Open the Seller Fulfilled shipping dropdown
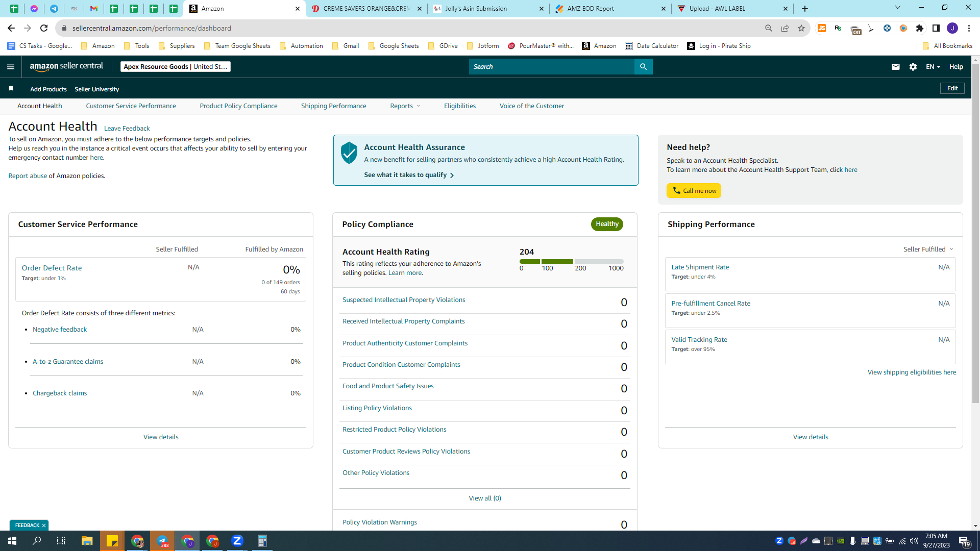 coord(928,249)
